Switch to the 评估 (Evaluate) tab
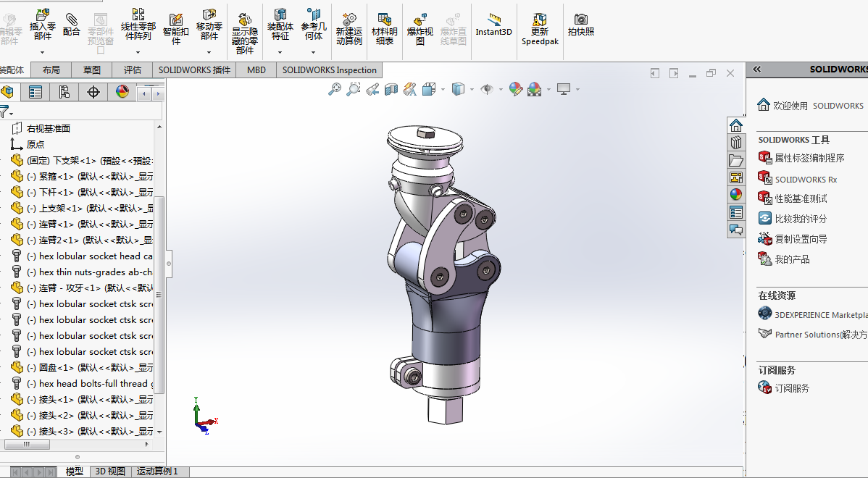 coord(133,70)
